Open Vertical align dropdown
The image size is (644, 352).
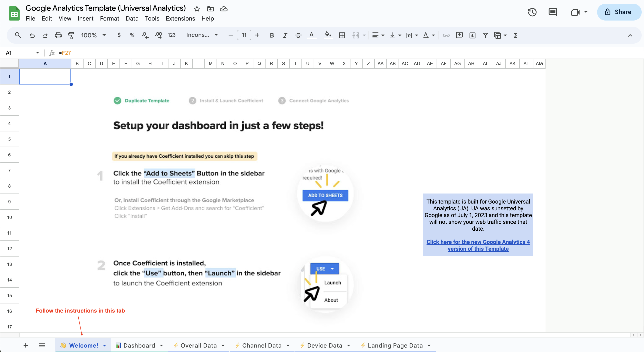point(395,35)
